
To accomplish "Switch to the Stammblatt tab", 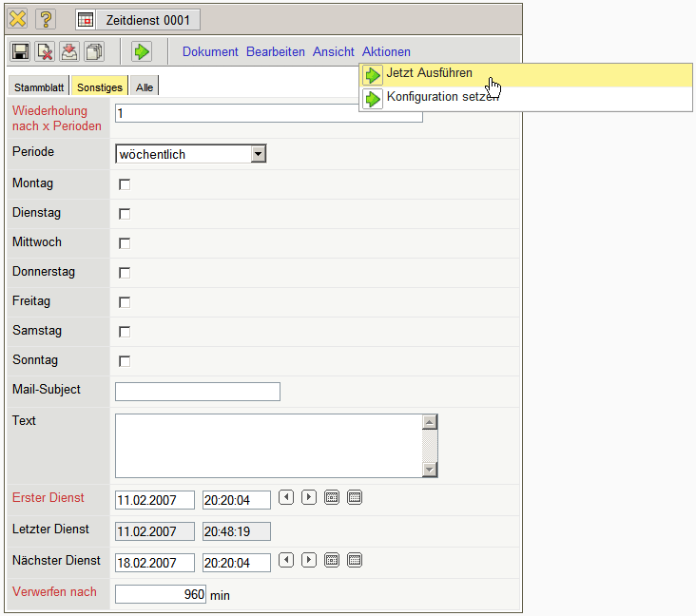I will click(x=40, y=87).
